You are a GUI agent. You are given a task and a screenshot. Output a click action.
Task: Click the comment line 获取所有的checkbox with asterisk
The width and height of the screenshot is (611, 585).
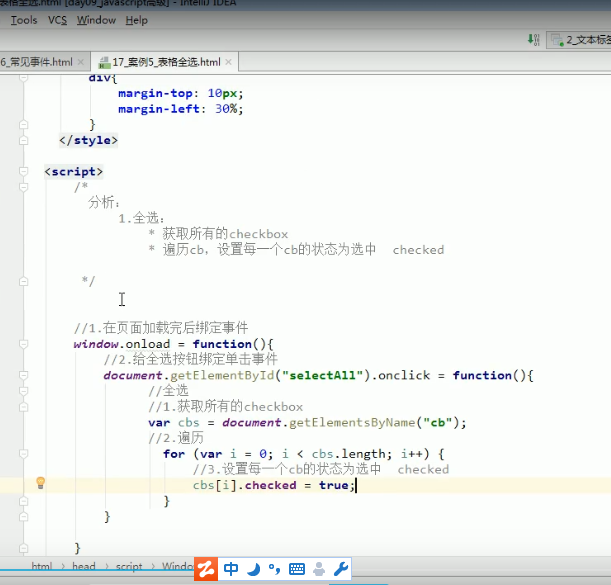pyautogui.click(x=218, y=234)
